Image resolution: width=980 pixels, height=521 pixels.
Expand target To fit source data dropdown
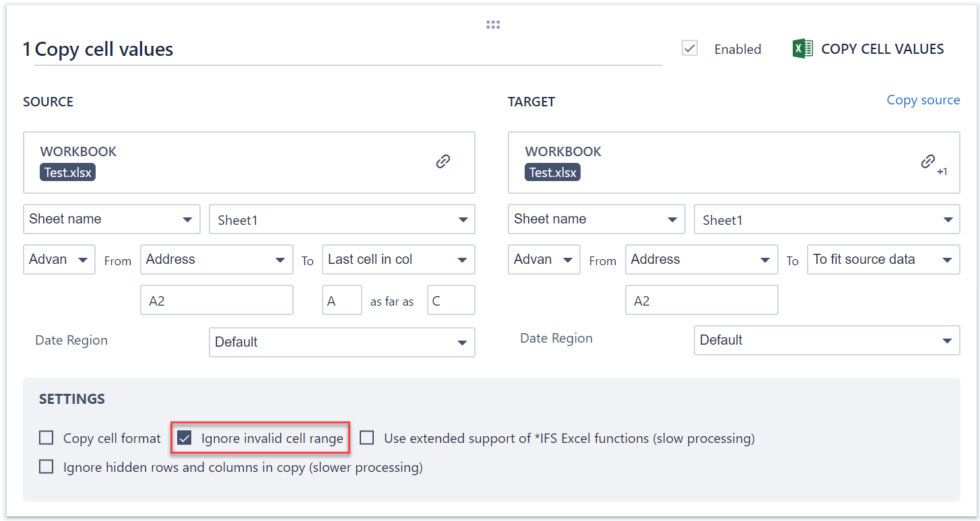(x=882, y=260)
